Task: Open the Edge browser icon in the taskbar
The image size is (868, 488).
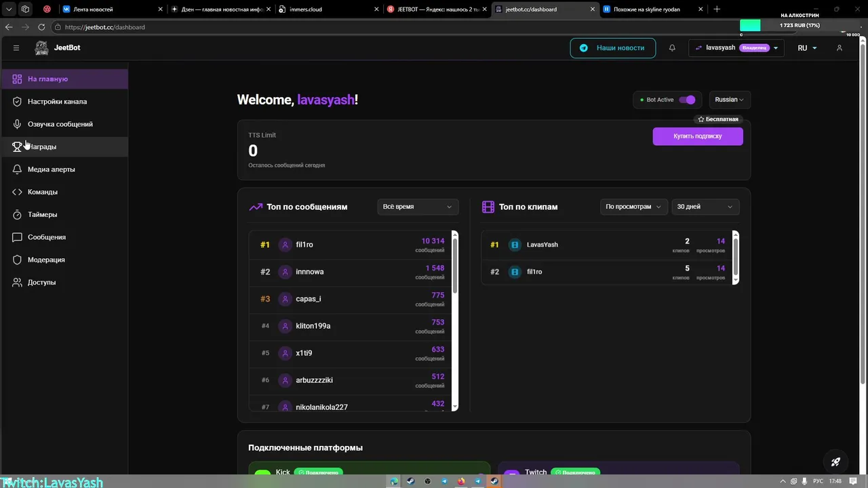Action: pyautogui.click(x=394, y=481)
